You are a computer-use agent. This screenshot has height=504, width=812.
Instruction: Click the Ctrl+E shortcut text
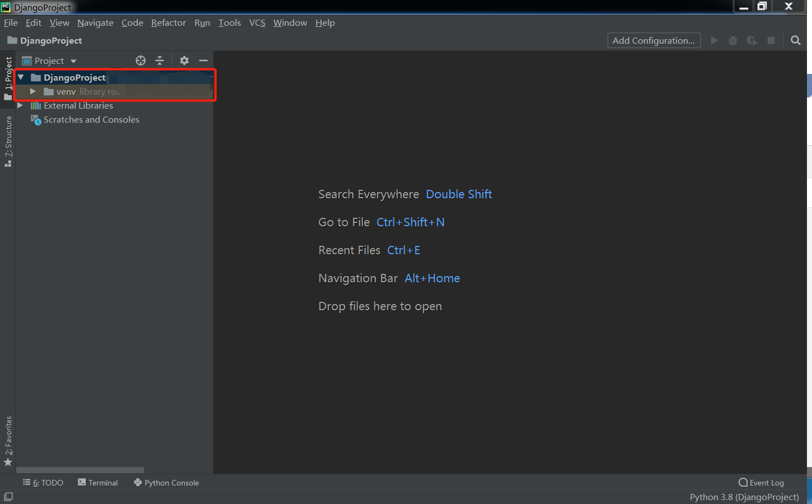[403, 250]
